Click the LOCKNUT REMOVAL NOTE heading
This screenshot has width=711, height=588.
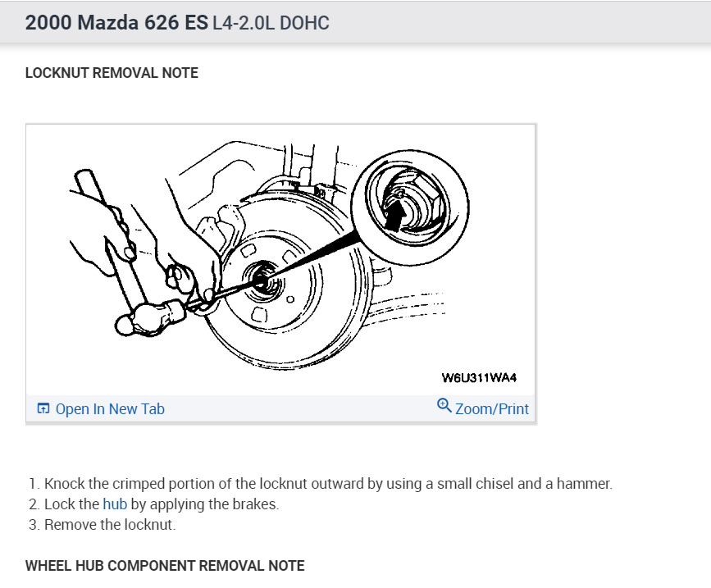[x=112, y=73]
